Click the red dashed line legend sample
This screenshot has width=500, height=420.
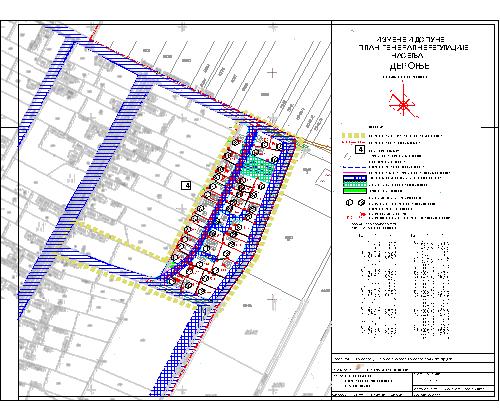(354, 142)
